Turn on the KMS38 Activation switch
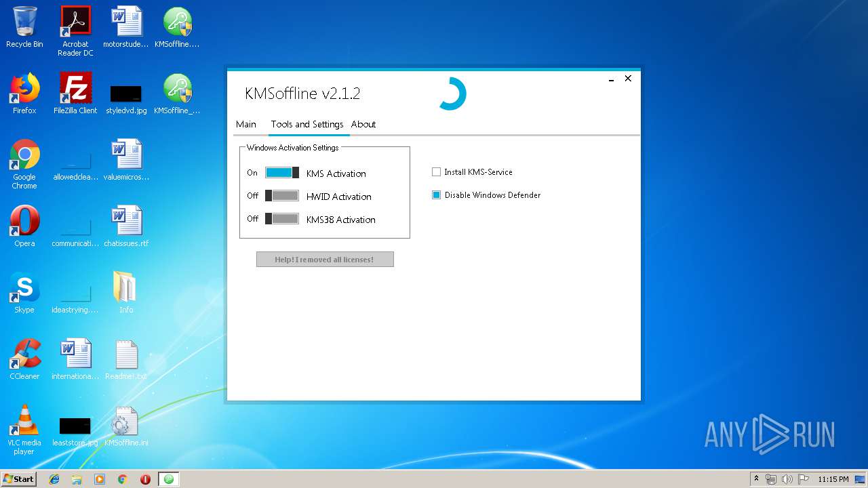The width and height of the screenshot is (868, 488). point(282,219)
